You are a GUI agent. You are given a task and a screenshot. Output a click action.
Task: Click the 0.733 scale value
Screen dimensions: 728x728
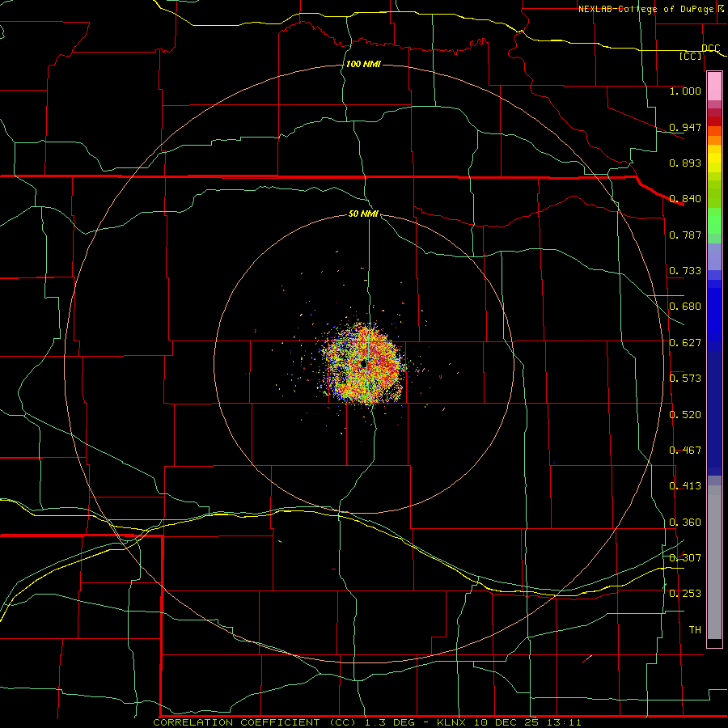tap(685, 271)
